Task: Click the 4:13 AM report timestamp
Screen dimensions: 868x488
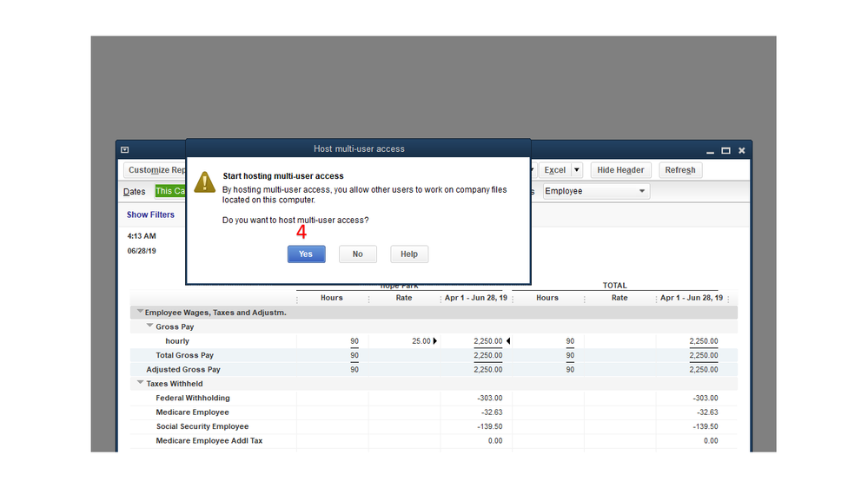Action: tap(142, 235)
